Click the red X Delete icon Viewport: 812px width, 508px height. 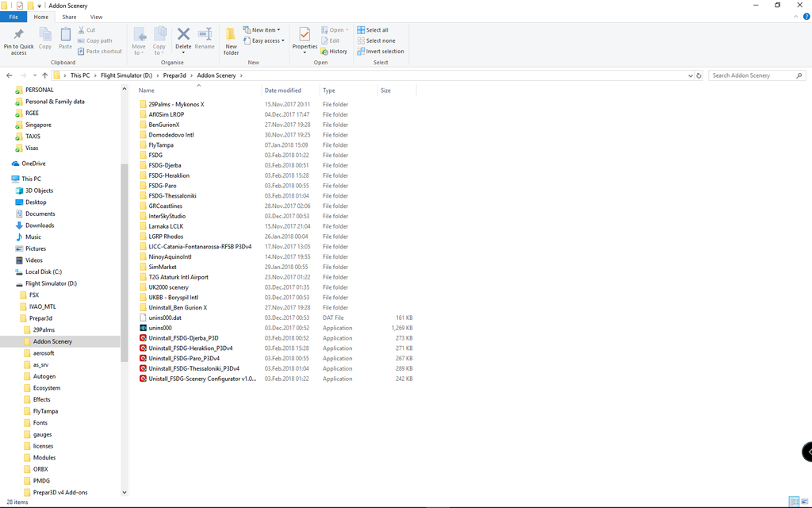click(183, 34)
